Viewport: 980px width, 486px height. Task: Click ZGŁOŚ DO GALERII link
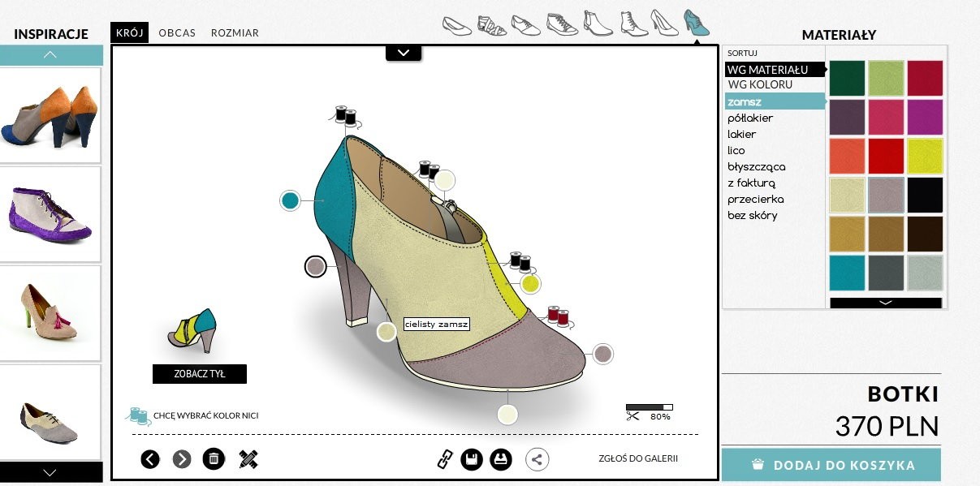pyautogui.click(x=638, y=459)
